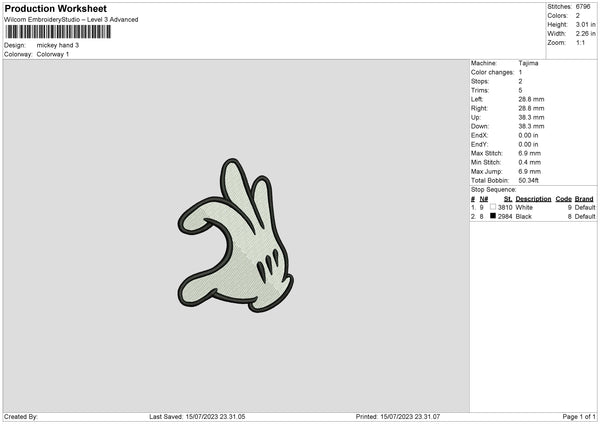Click the black thread color swatch

(493, 216)
